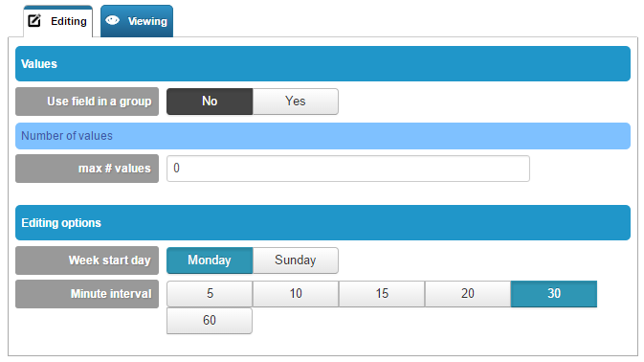Image resolution: width=644 pixels, height=362 pixels.
Task: Click the Editing options section header
Action: click(x=322, y=223)
